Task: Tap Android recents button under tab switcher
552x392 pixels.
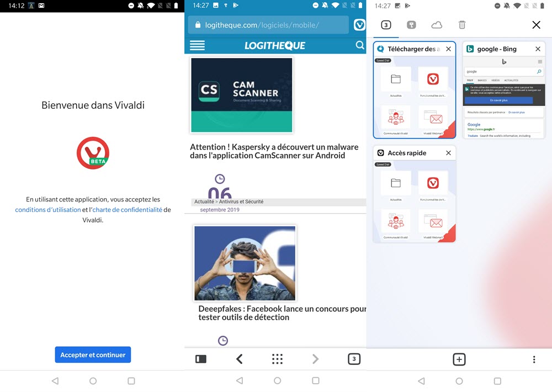Action: pyautogui.click(x=497, y=381)
